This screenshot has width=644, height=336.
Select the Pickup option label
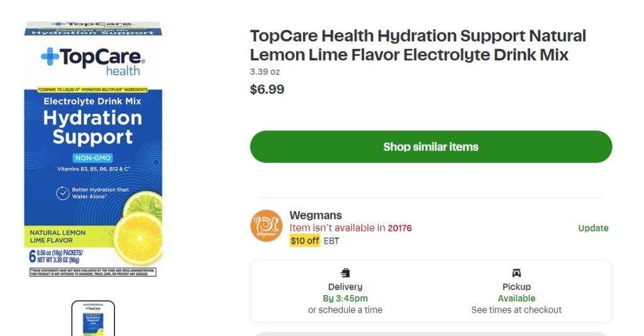pos(516,287)
